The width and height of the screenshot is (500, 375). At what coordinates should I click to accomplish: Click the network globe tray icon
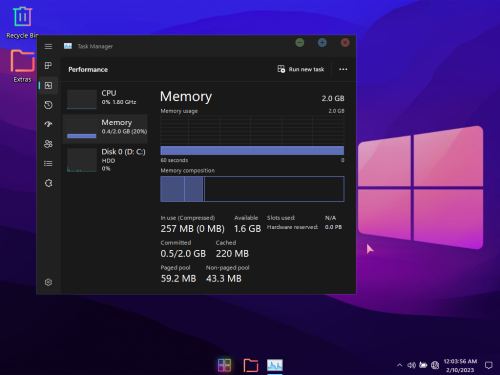[435, 365]
